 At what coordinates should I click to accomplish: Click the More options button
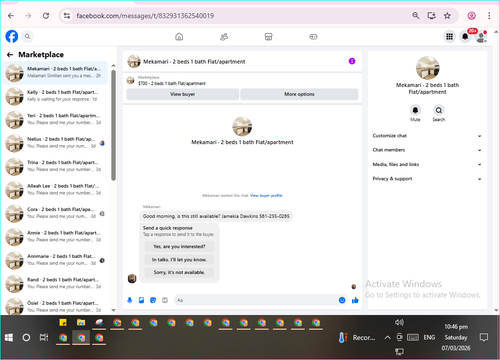[299, 94]
